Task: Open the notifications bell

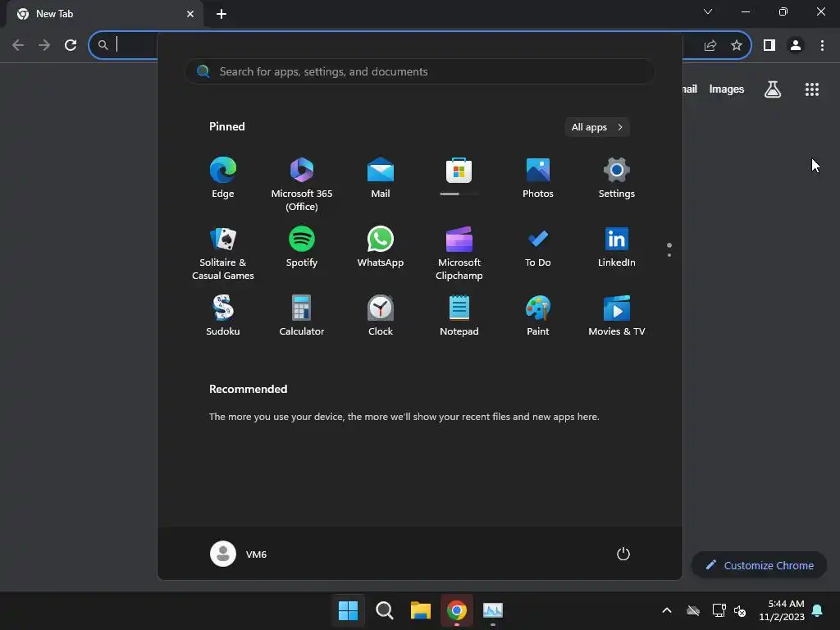Action: (x=818, y=610)
